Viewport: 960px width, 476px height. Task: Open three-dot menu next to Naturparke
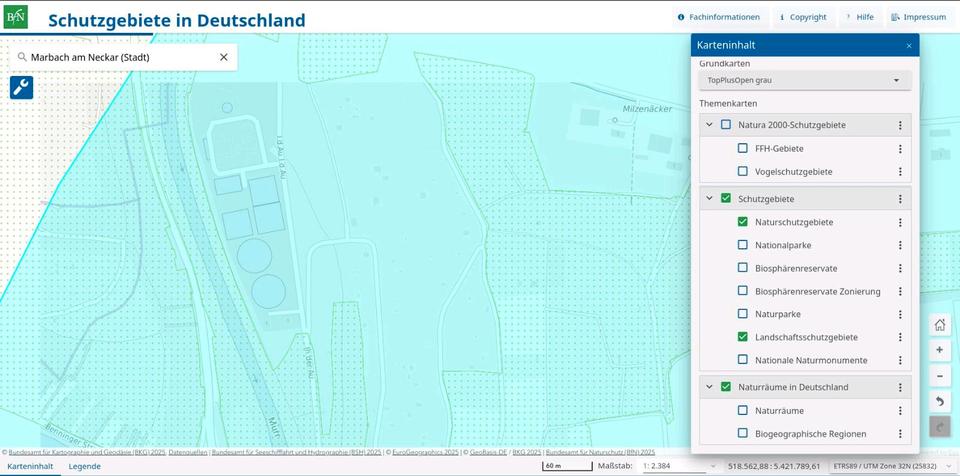(900, 315)
